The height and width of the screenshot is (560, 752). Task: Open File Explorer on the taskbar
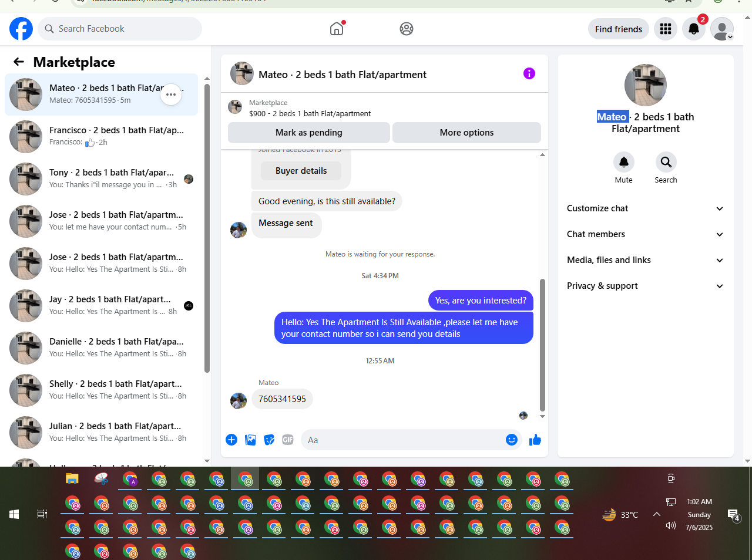(x=72, y=479)
